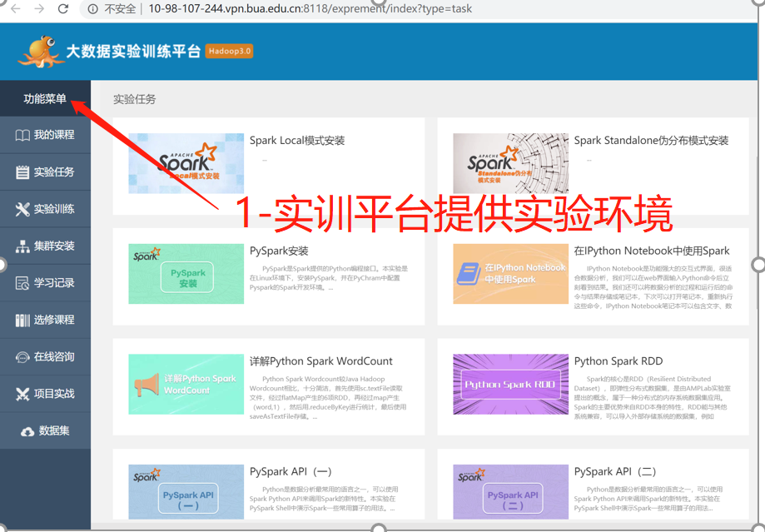Click the browser back arrow
The height and width of the screenshot is (532, 765).
tap(16, 9)
